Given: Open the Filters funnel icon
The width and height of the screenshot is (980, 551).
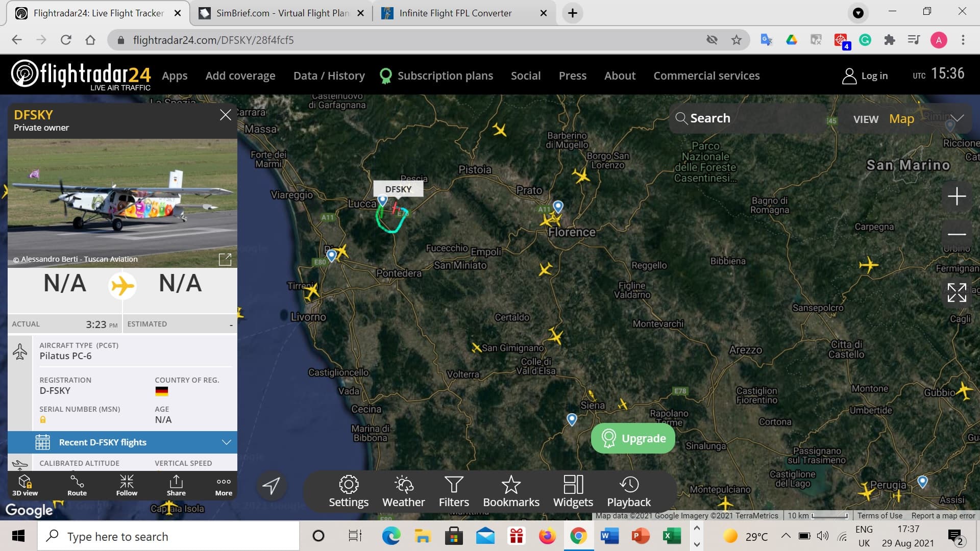Looking at the screenshot, I should pos(454,485).
